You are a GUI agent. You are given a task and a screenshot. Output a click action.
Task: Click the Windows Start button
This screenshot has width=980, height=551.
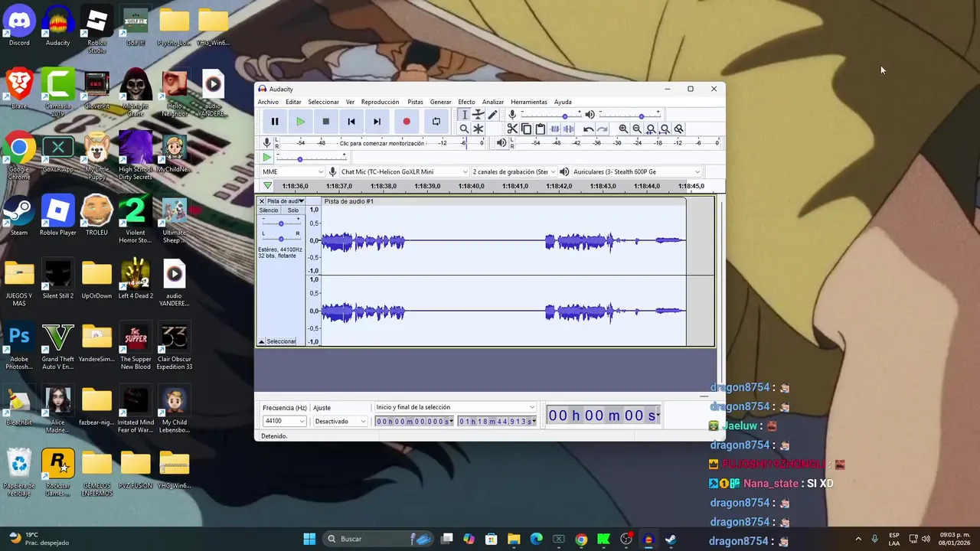click(309, 539)
